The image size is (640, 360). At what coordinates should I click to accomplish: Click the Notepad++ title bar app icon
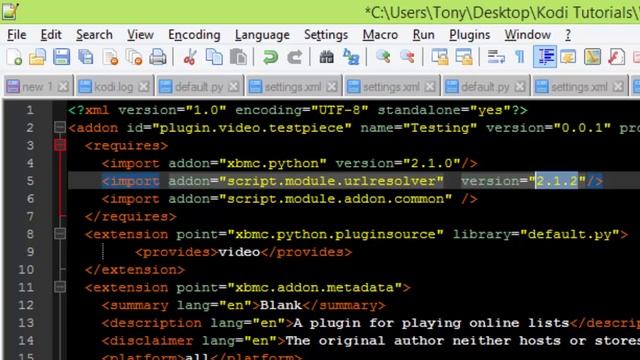coord(10,11)
